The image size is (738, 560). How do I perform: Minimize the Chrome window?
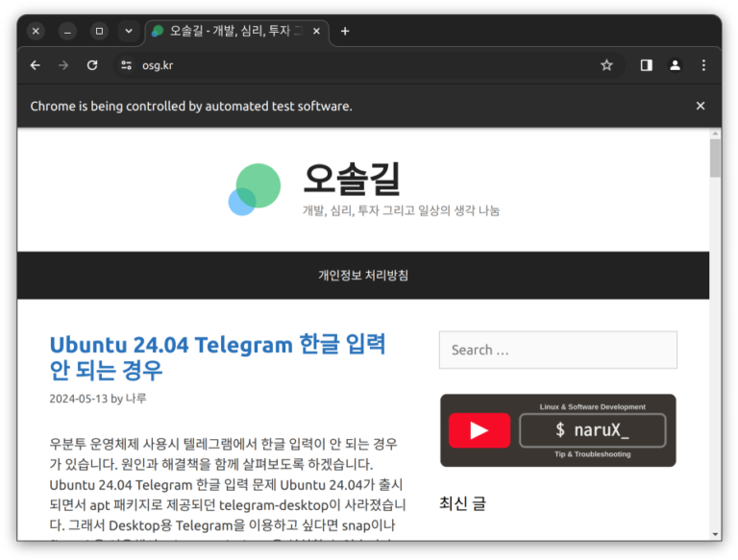tap(67, 31)
